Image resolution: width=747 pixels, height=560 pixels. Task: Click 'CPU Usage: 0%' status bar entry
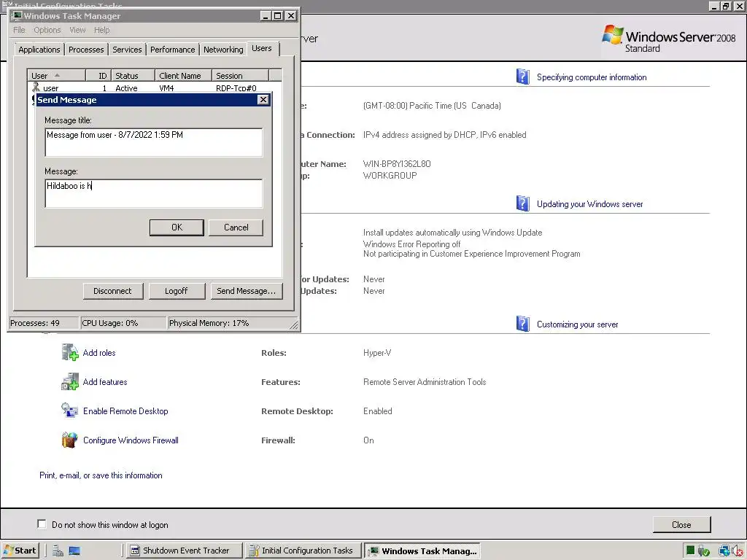click(x=124, y=323)
